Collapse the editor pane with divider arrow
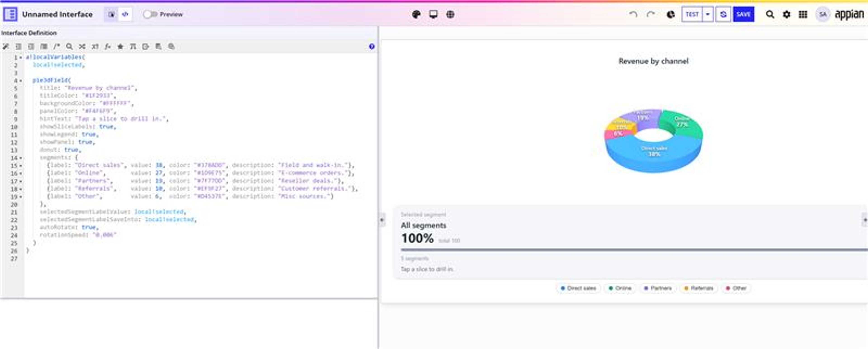Screen dimensions: 868x349 point(382,220)
